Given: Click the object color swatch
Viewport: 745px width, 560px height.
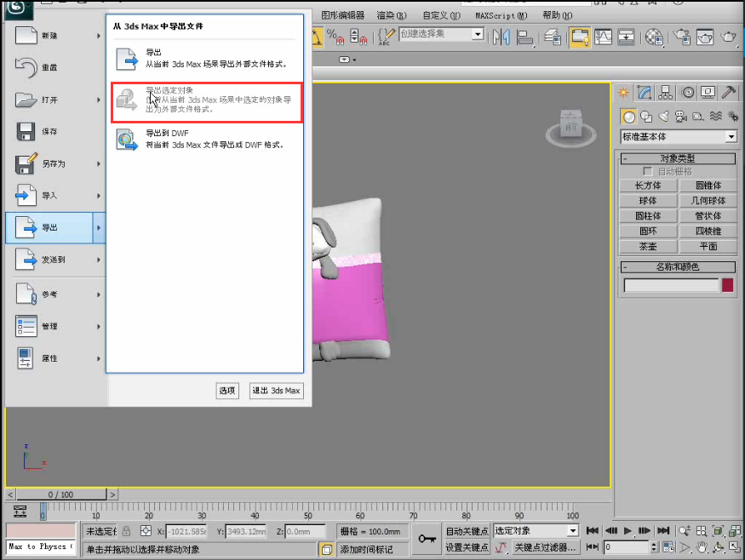Looking at the screenshot, I should [x=727, y=285].
